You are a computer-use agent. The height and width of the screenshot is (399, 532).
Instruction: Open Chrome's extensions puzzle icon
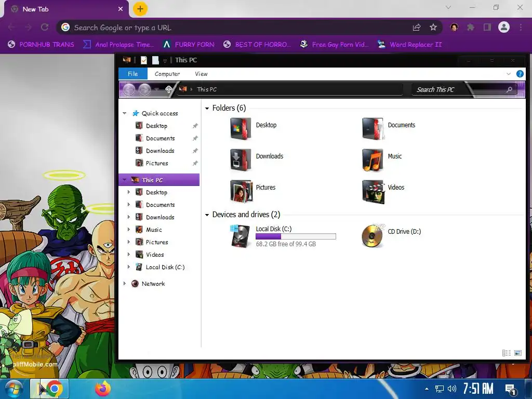pos(471,27)
